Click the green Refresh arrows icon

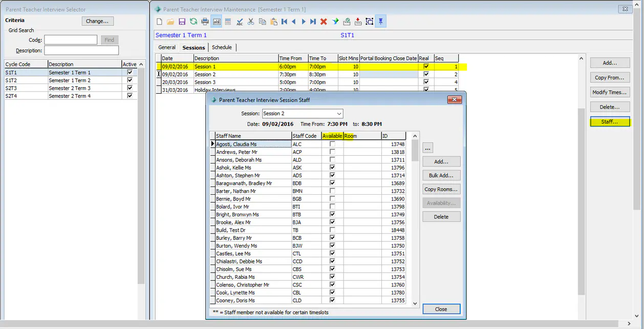pyautogui.click(x=194, y=22)
